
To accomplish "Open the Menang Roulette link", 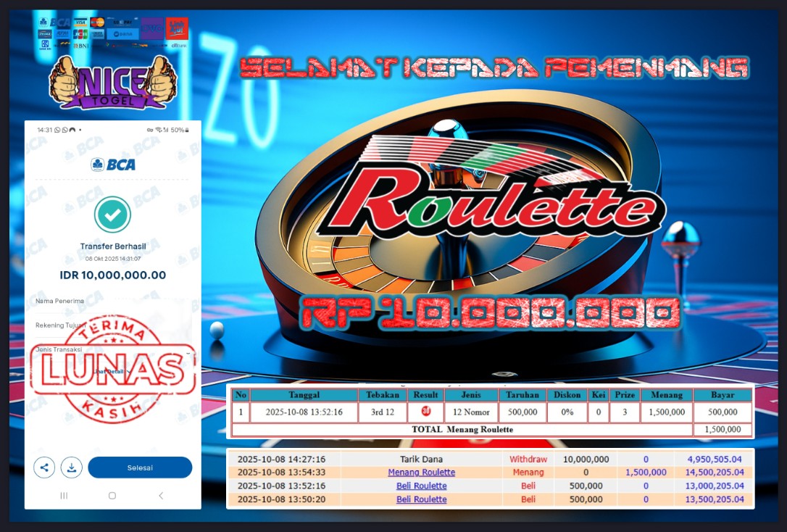I will [x=421, y=473].
